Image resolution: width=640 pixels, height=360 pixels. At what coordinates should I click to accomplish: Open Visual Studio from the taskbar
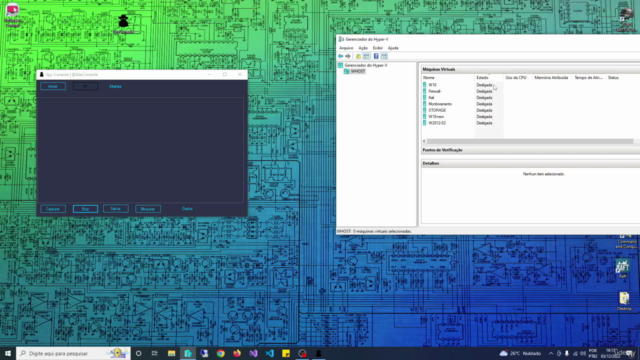(253, 353)
